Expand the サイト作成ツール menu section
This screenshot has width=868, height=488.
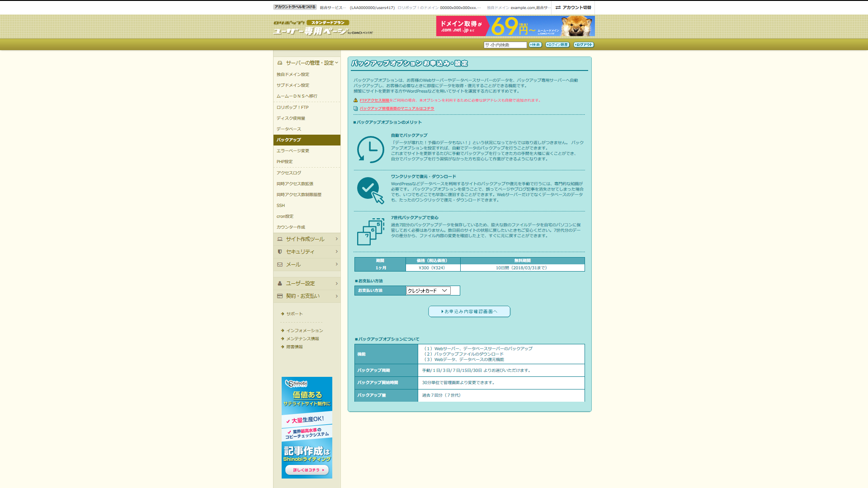pyautogui.click(x=307, y=239)
